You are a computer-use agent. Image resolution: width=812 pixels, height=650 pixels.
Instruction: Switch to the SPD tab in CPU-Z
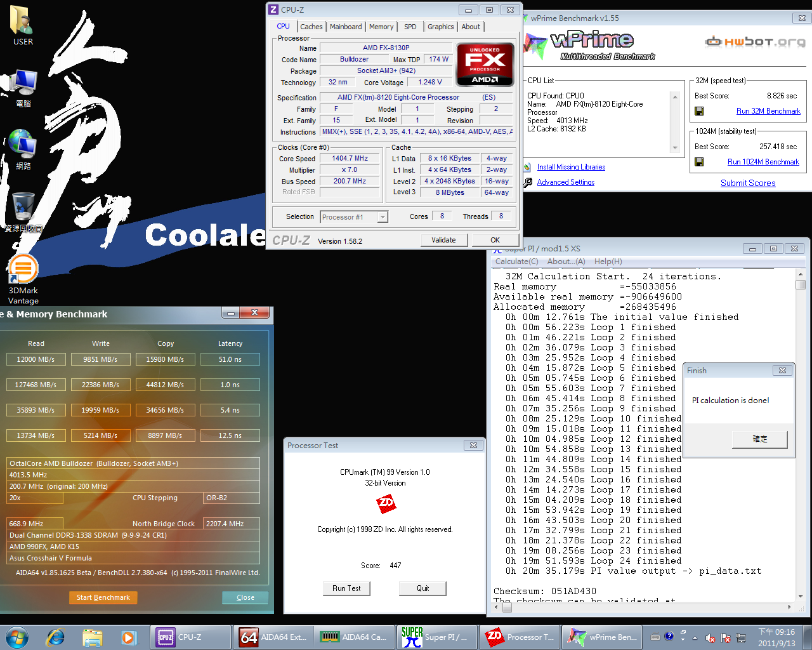[410, 27]
